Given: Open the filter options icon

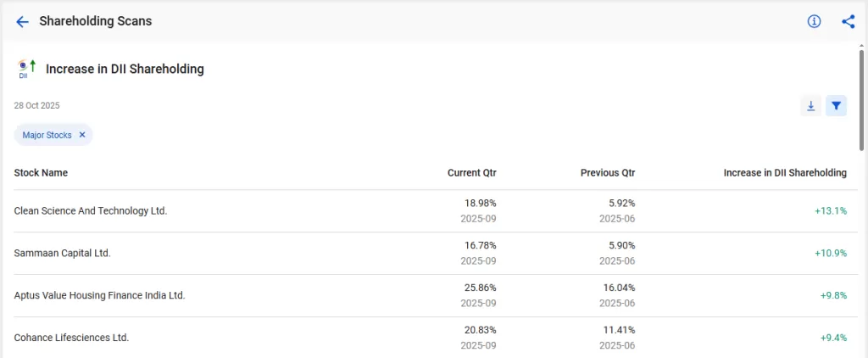Looking at the screenshot, I should 836,106.
